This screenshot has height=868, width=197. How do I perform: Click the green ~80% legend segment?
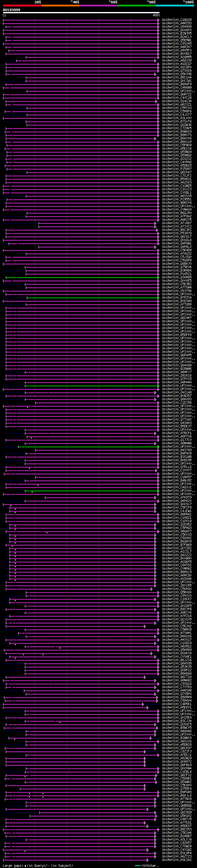tap(136, 6)
